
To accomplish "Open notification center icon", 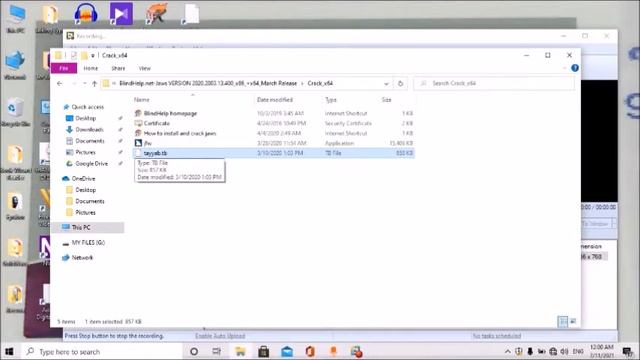I will 627,351.
